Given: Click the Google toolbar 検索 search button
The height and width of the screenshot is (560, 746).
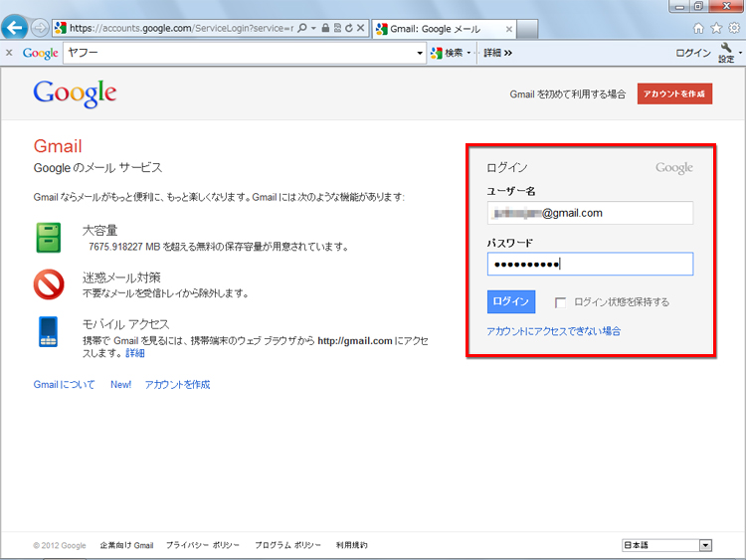Looking at the screenshot, I should pos(447,53).
